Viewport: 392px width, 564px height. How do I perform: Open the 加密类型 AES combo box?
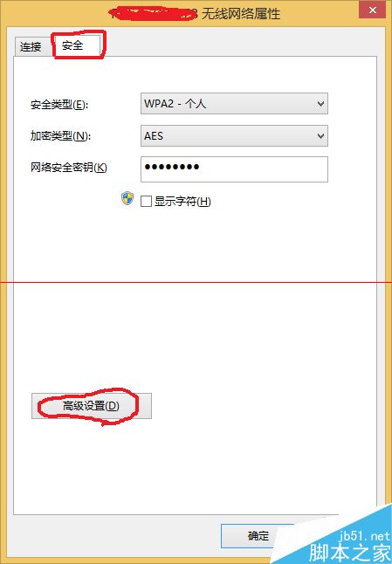click(x=234, y=135)
